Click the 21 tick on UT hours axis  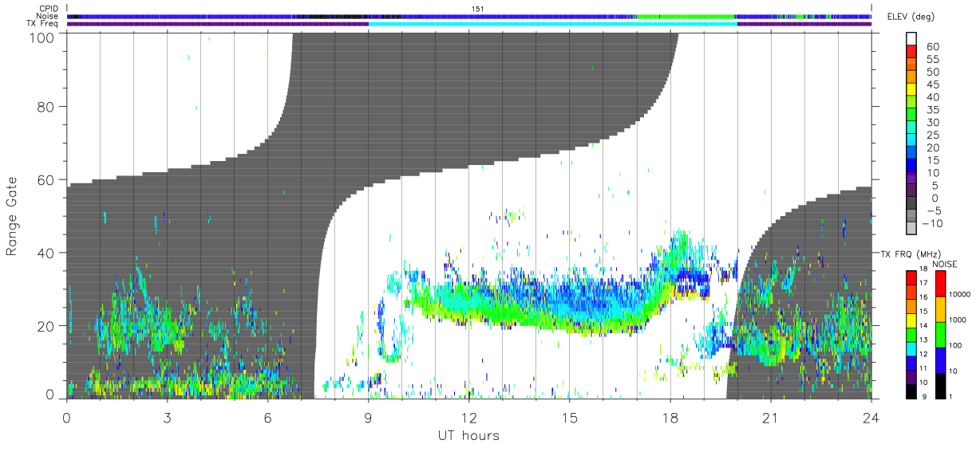770,417
